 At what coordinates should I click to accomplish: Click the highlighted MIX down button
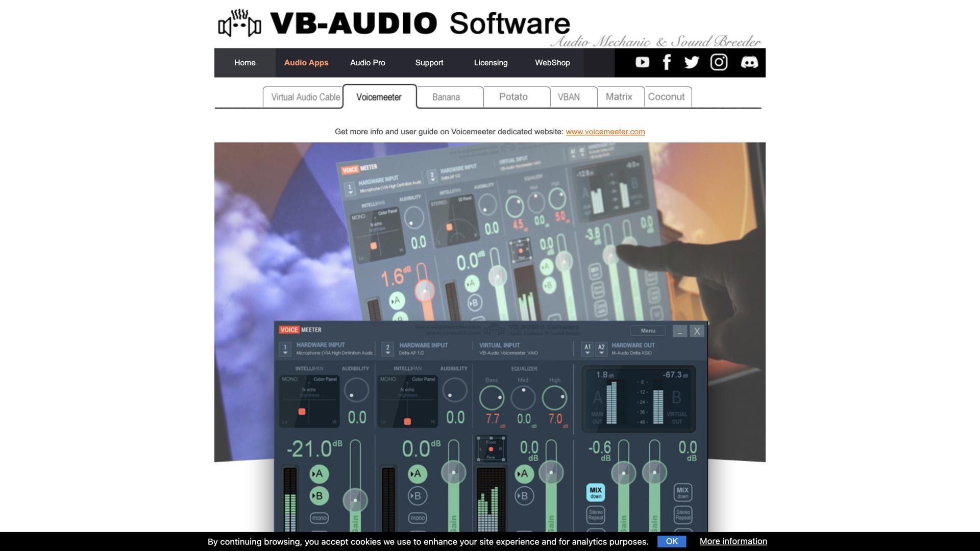click(x=596, y=492)
